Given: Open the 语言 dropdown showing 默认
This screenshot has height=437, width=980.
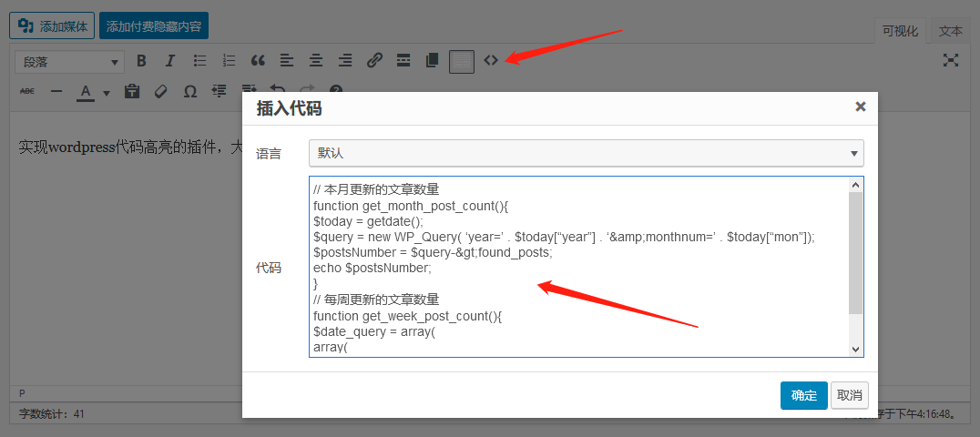Looking at the screenshot, I should [586, 153].
